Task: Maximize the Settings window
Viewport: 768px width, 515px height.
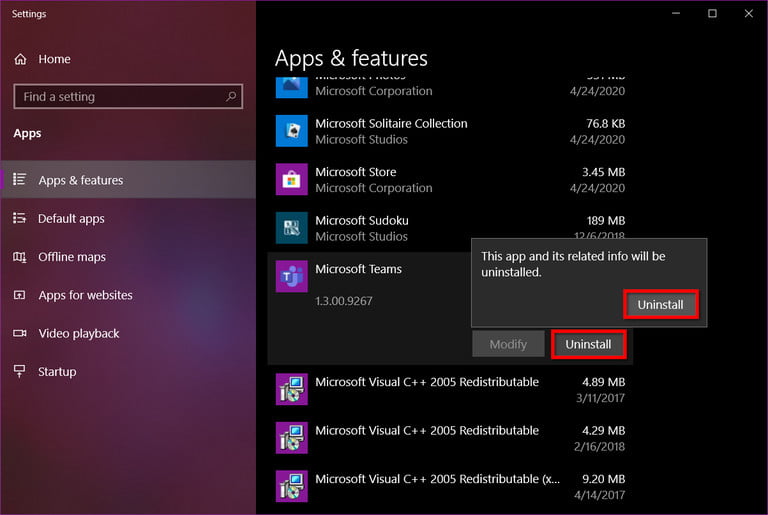Action: tap(712, 13)
